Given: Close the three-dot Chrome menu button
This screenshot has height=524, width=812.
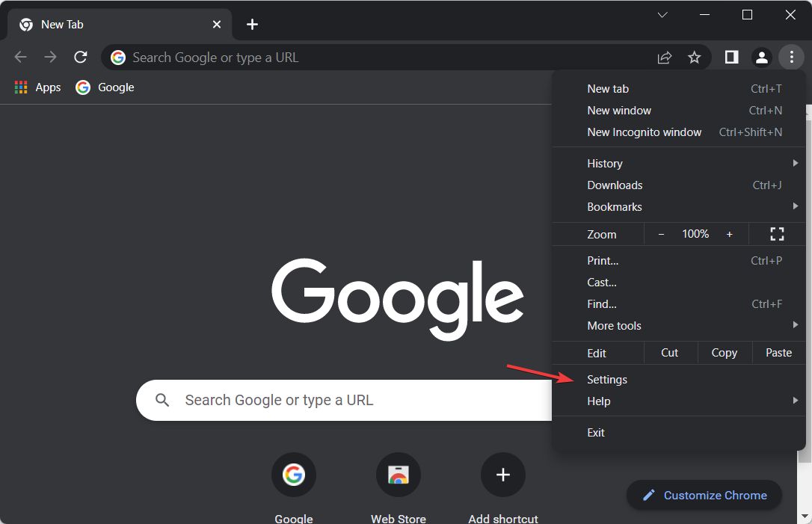Looking at the screenshot, I should pyautogui.click(x=792, y=57).
